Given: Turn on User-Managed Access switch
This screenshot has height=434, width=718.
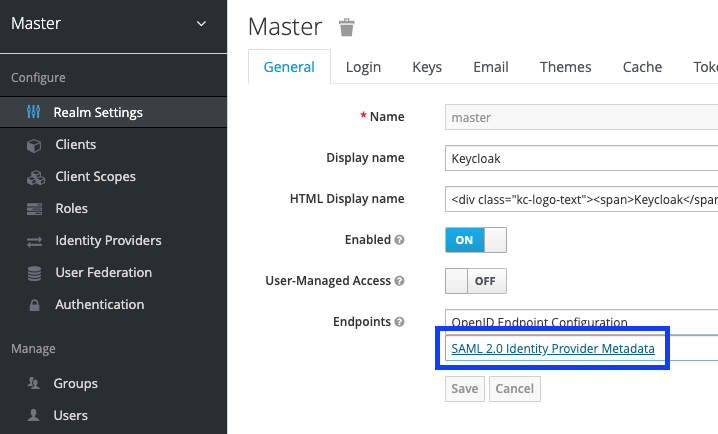Looking at the screenshot, I should point(476,281).
